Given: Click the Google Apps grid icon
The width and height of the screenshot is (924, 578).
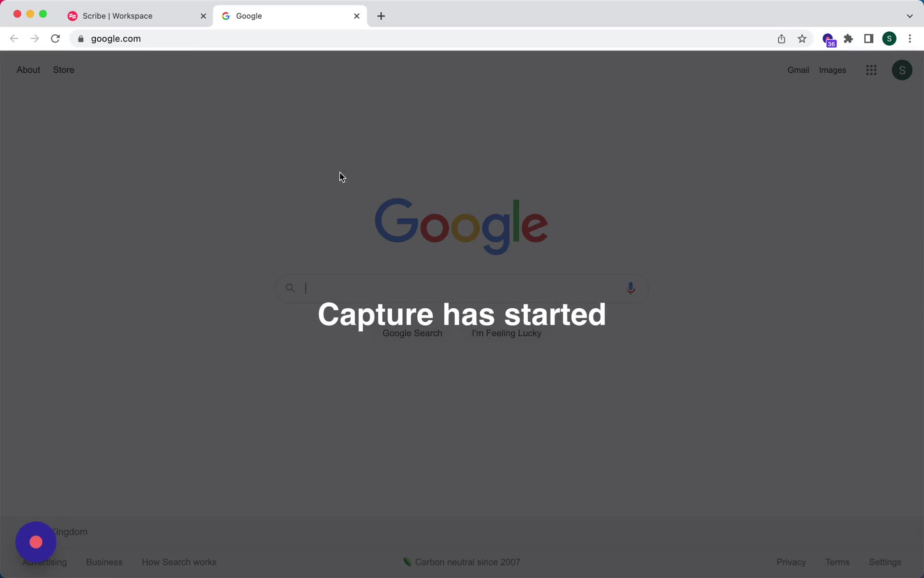Looking at the screenshot, I should coord(872,69).
